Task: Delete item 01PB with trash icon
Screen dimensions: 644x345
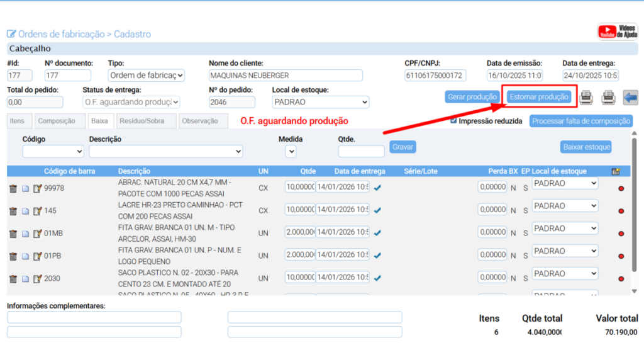Action: pyautogui.click(x=13, y=256)
